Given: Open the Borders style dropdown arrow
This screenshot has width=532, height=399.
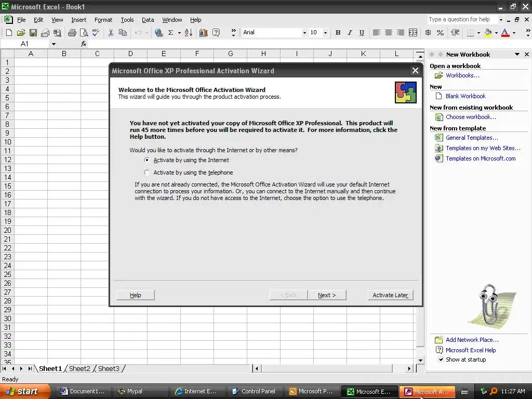Looking at the screenshot, I should 478,33.
